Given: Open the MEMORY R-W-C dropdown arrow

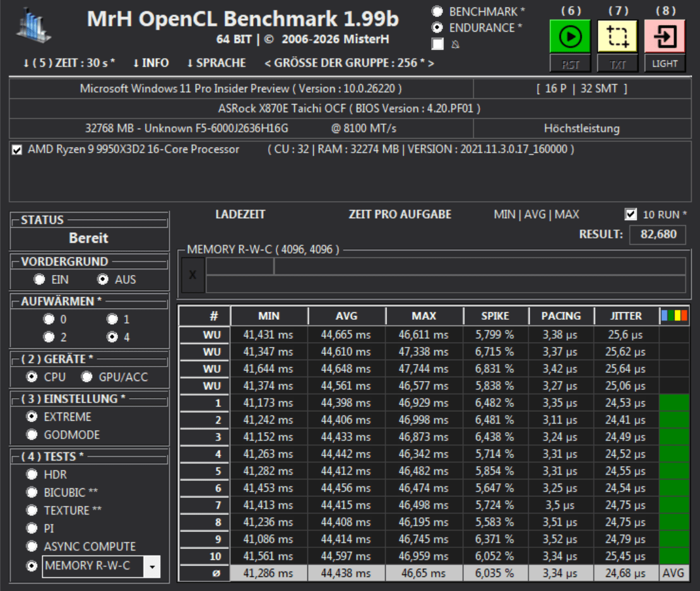Looking at the screenshot, I should [151, 566].
